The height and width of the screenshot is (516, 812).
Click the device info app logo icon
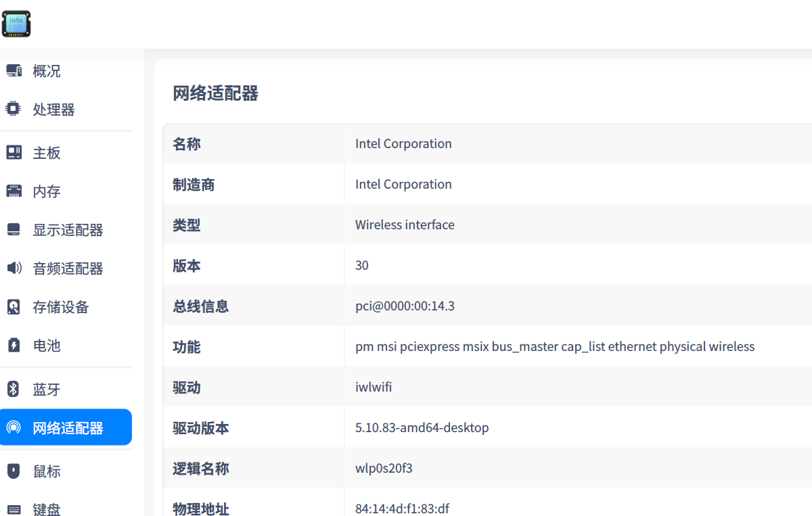pyautogui.click(x=16, y=24)
